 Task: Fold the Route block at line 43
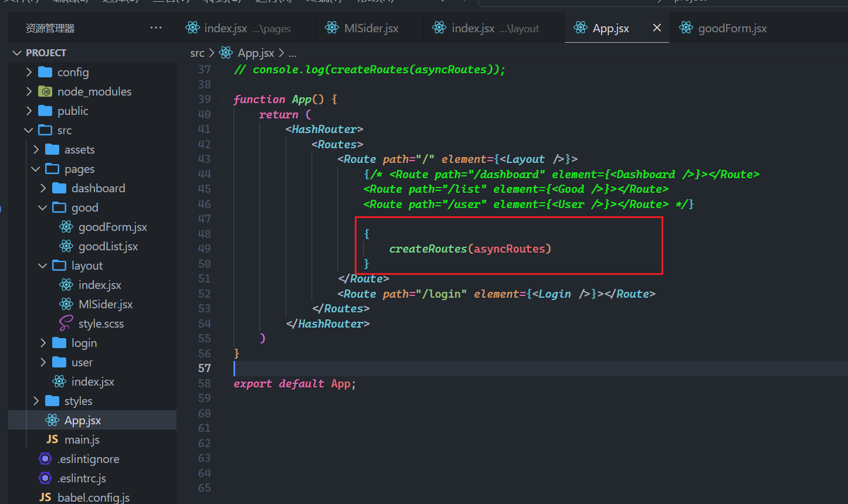(x=224, y=159)
